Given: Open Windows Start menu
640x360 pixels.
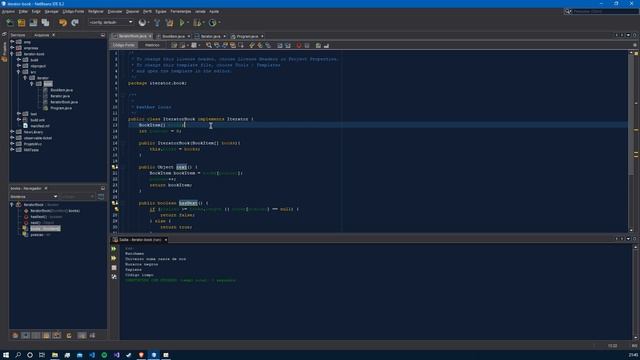Looking at the screenshot, I should (x=6, y=355).
